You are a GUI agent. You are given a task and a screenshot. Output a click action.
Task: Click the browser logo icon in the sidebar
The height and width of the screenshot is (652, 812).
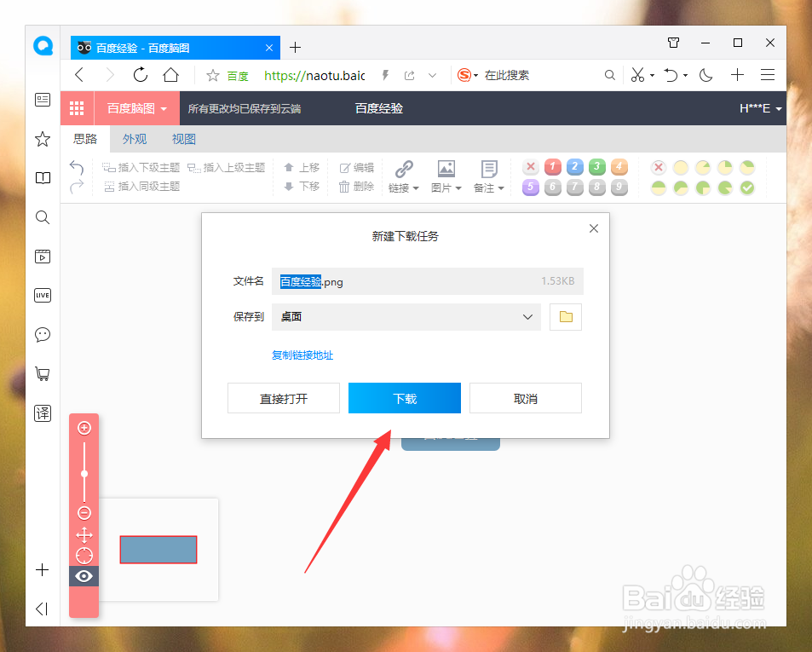pyautogui.click(x=43, y=46)
